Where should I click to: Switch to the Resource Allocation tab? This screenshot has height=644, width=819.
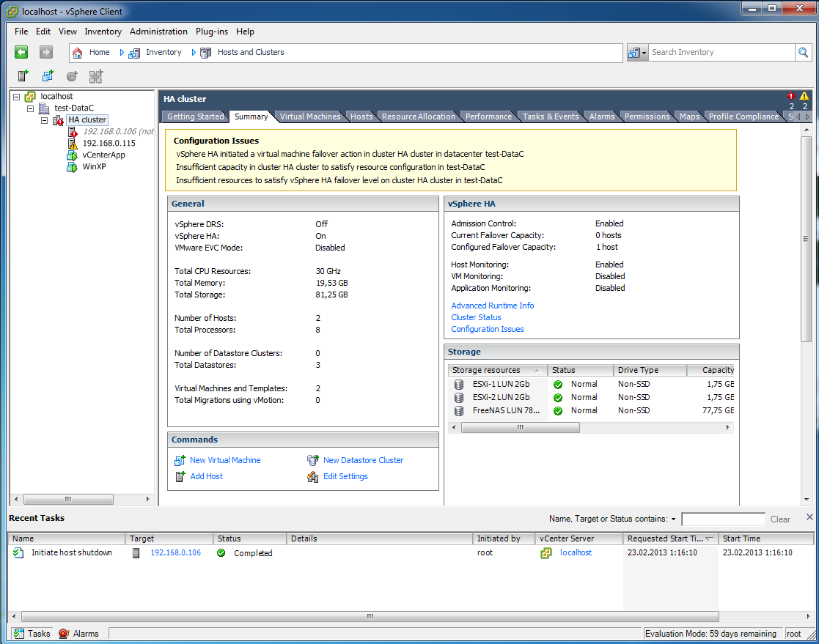tap(419, 116)
